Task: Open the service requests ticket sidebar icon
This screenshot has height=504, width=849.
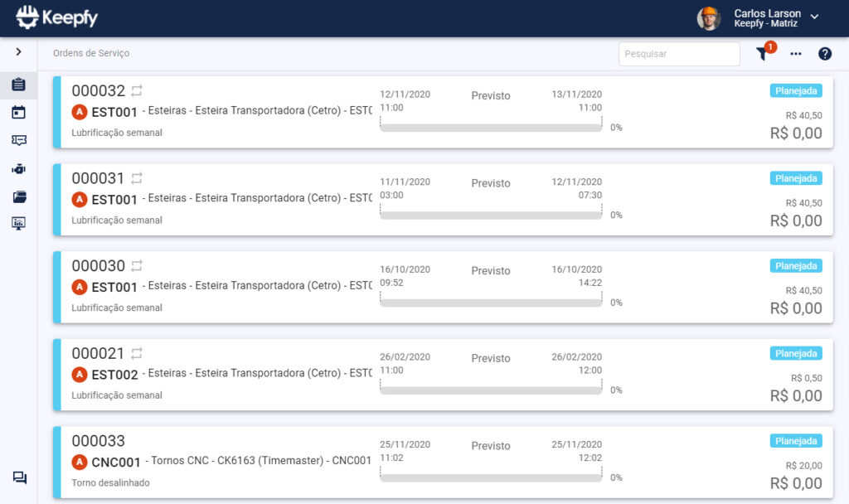Action: point(18,140)
